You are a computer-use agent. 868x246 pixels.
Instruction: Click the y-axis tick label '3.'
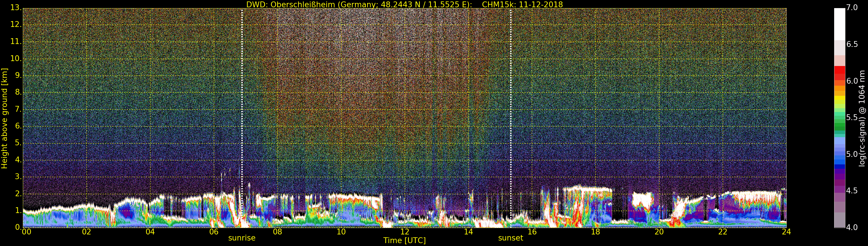tap(18, 177)
